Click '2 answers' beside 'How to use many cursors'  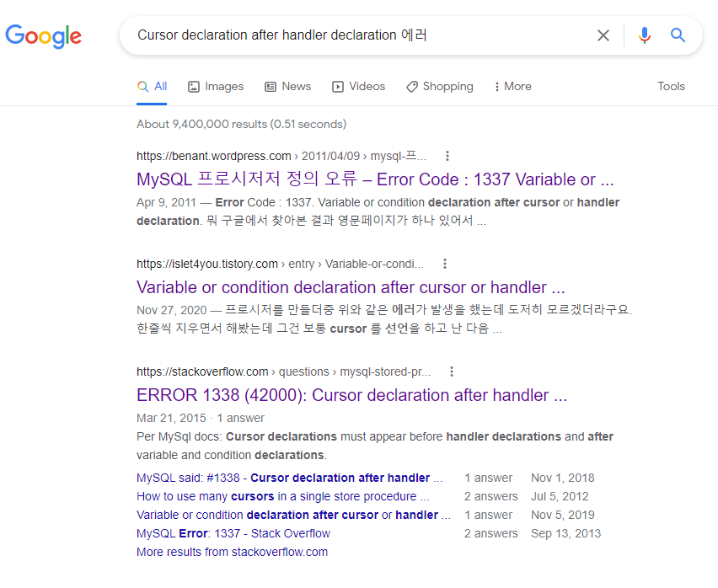click(x=490, y=496)
